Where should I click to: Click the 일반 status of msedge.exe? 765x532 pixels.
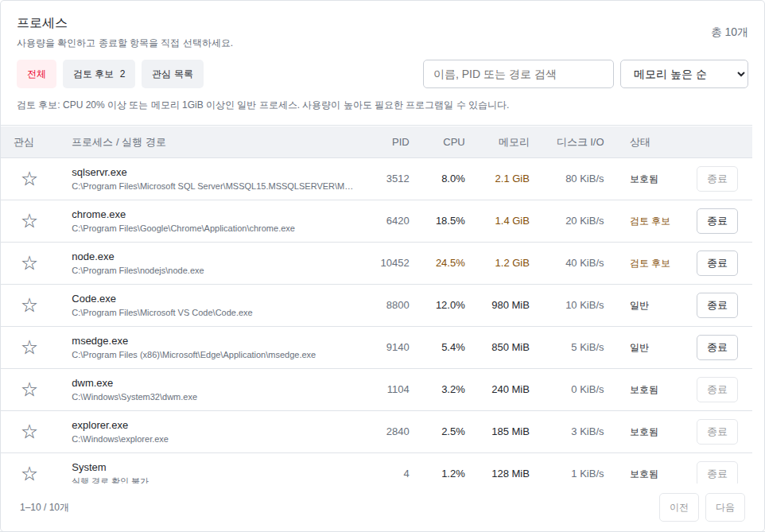tap(639, 348)
